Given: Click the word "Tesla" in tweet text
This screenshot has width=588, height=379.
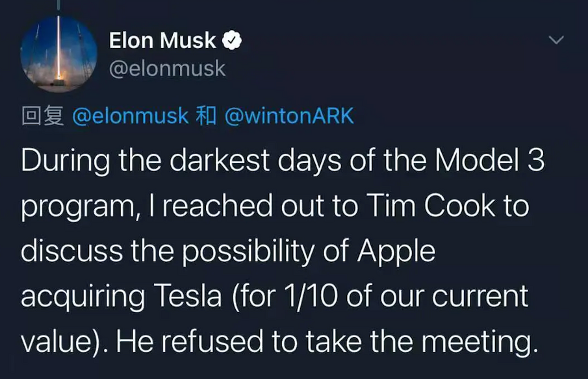Looking at the screenshot, I should pyautogui.click(x=188, y=296).
